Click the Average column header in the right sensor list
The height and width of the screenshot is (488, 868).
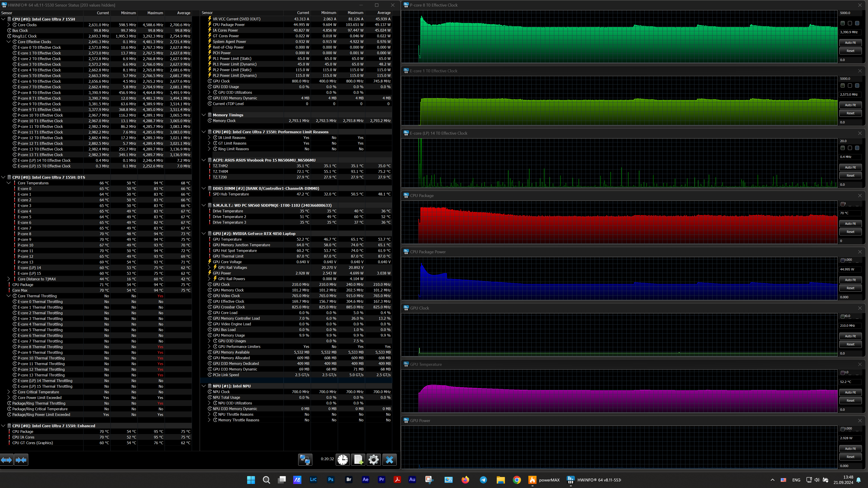(384, 13)
